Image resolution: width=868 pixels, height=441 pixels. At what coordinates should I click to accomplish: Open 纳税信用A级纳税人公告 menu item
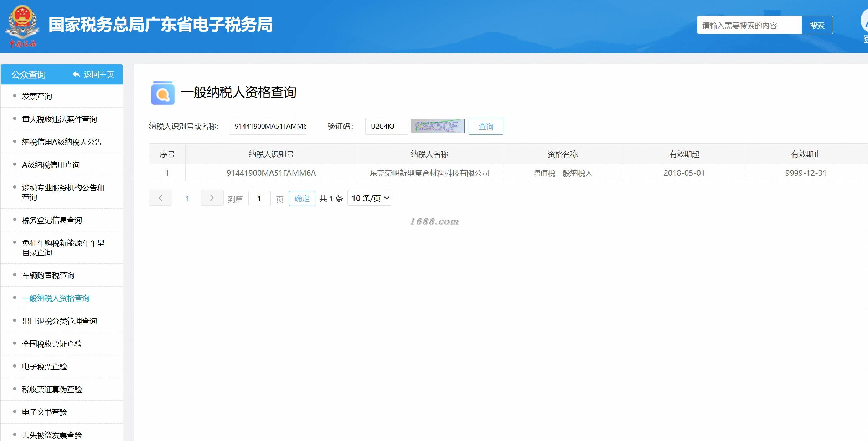click(x=62, y=142)
